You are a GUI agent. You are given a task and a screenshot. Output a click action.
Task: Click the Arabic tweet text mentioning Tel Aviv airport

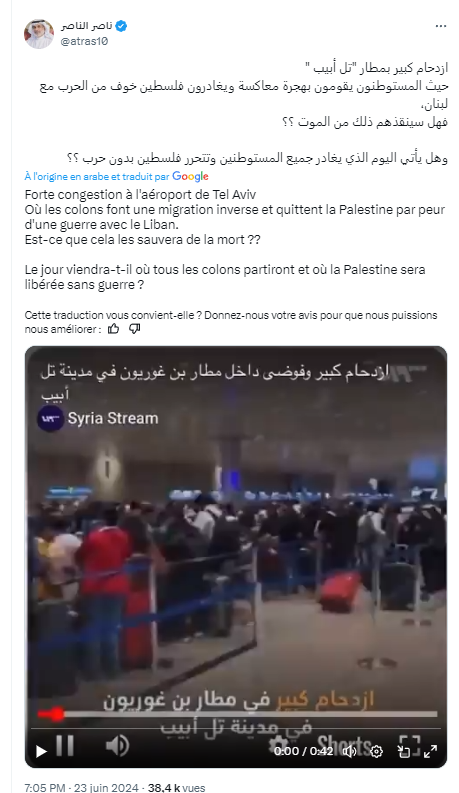pyautogui.click(x=244, y=112)
